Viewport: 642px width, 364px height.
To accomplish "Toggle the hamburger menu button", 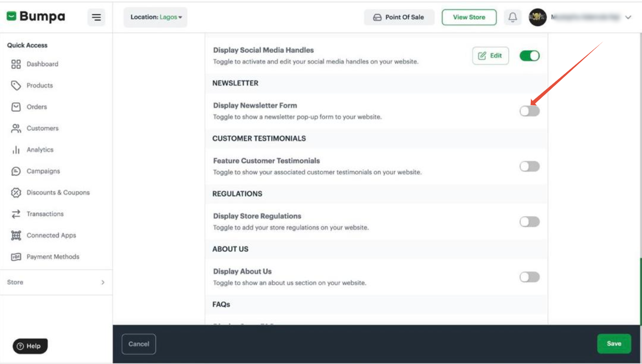I will pos(96,17).
